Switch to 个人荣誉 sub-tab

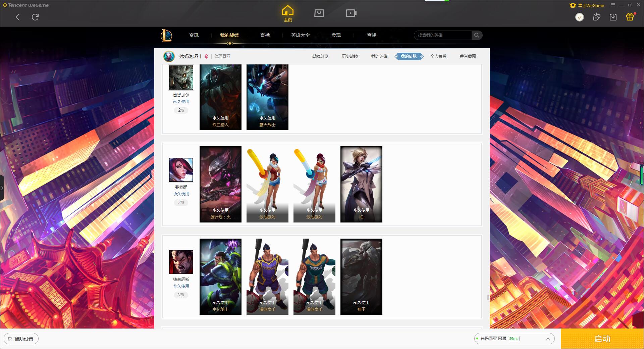click(x=438, y=56)
